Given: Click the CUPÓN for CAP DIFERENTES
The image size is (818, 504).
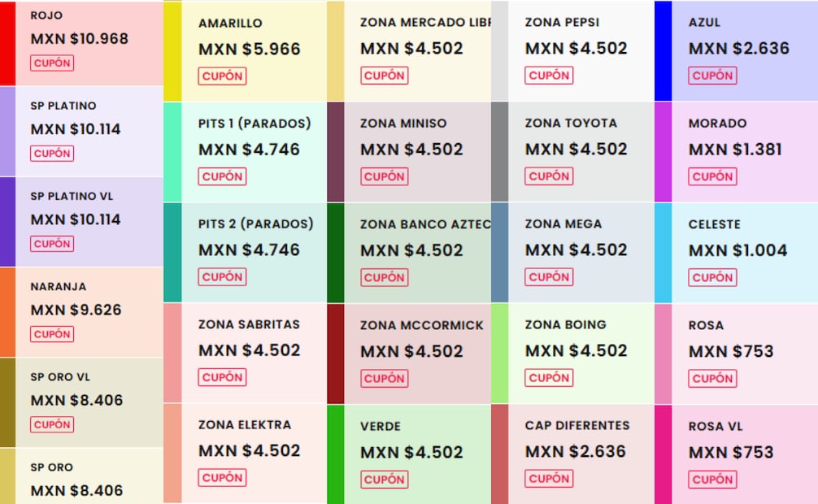Looking at the screenshot, I should [x=549, y=478].
